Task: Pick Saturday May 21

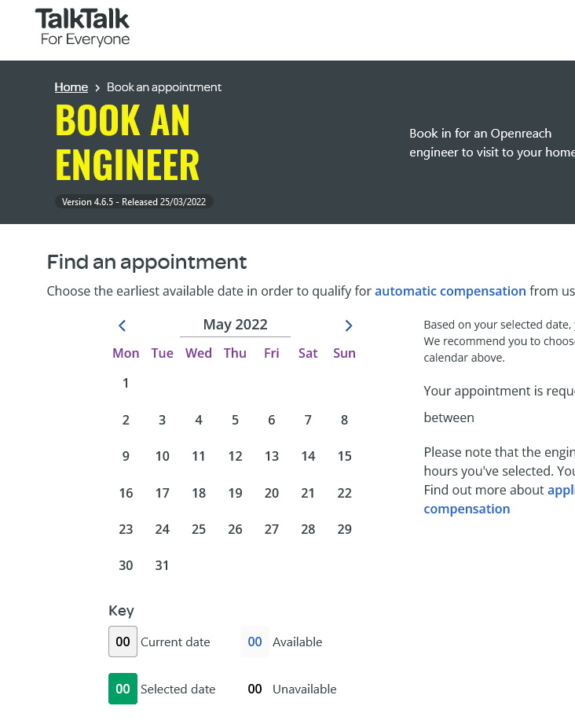Action: [x=308, y=494]
